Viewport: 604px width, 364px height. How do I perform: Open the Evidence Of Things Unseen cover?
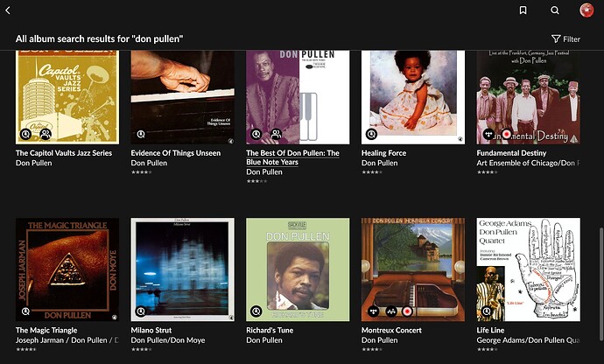(x=182, y=96)
